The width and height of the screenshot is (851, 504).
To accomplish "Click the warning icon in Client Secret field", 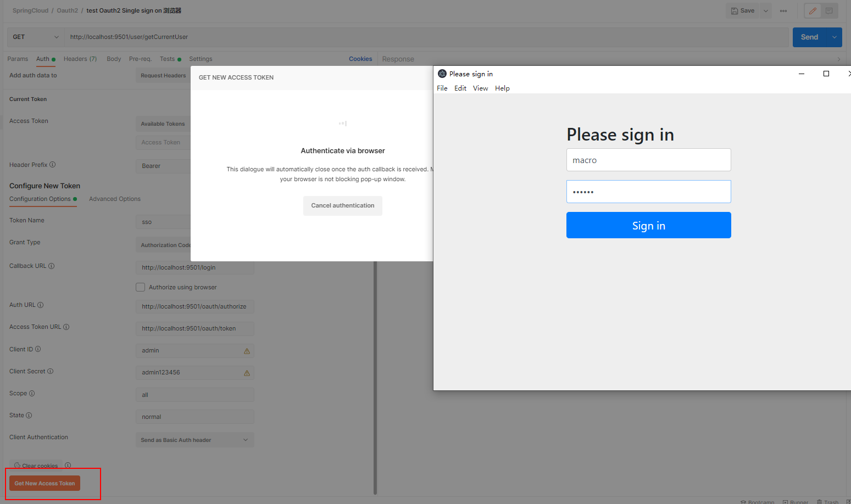I will (247, 373).
